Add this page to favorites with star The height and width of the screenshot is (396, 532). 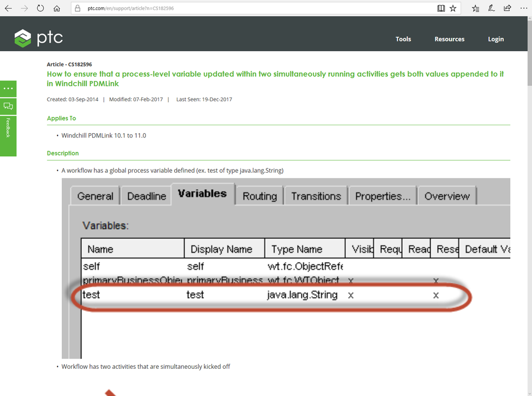click(453, 8)
